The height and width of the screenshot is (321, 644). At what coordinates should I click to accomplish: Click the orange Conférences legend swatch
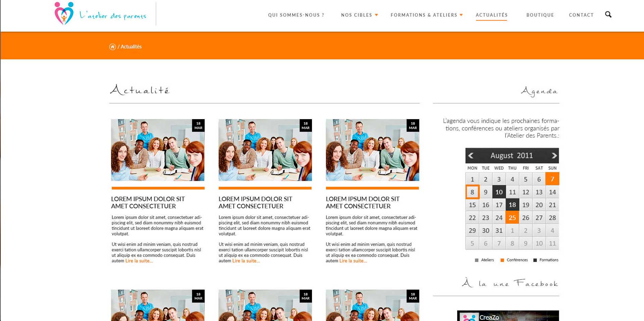coord(502,260)
